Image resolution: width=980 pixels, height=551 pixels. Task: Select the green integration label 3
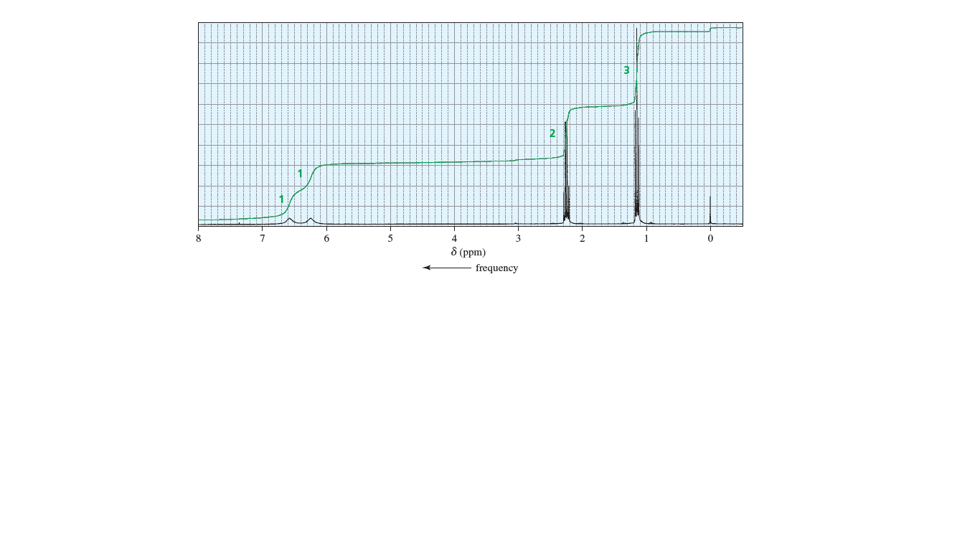click(x=626, y=70)
